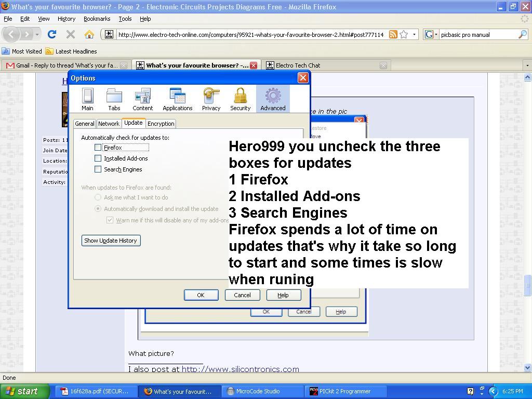This screenshot has height=399, width=532.
Task: Open Latest Headlines feed bookmark
Action: (x=71, y=51)
